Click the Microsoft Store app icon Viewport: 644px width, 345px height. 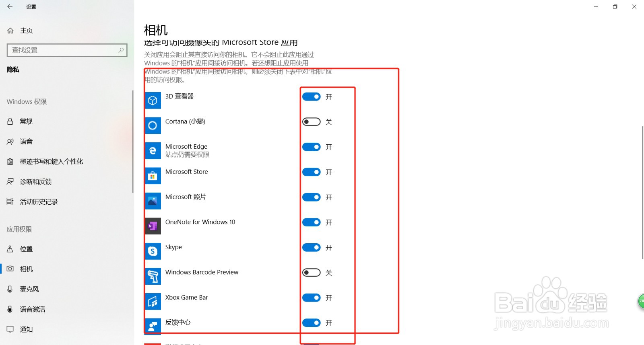153,176
